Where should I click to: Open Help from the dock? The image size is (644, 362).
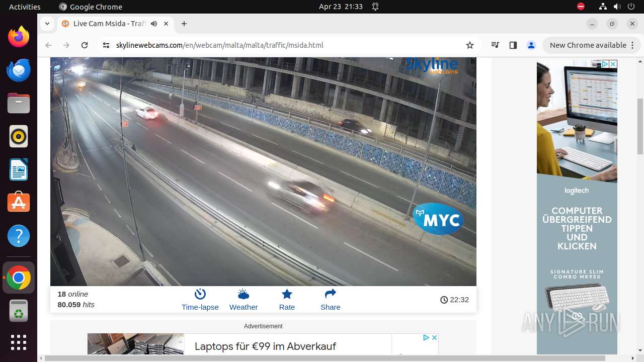tap(19, 236)
